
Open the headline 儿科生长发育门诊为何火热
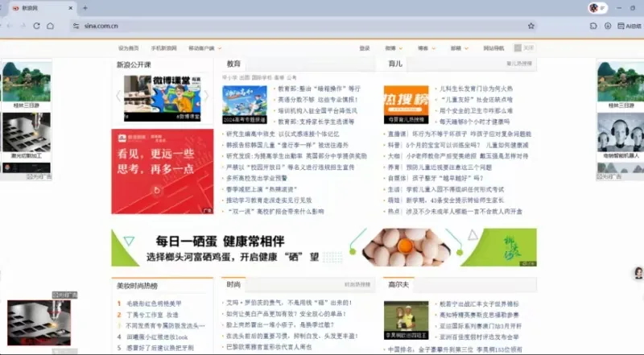point(476,89)
